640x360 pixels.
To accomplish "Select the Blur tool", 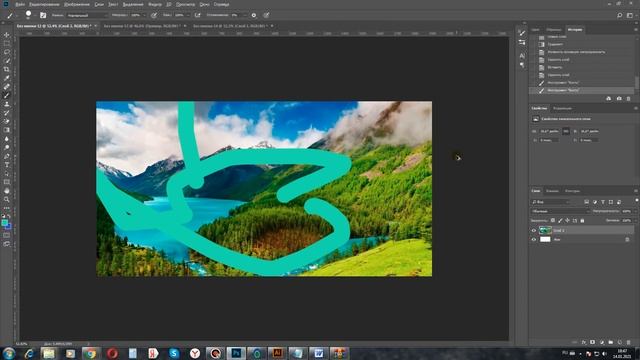I will (7, 139).
